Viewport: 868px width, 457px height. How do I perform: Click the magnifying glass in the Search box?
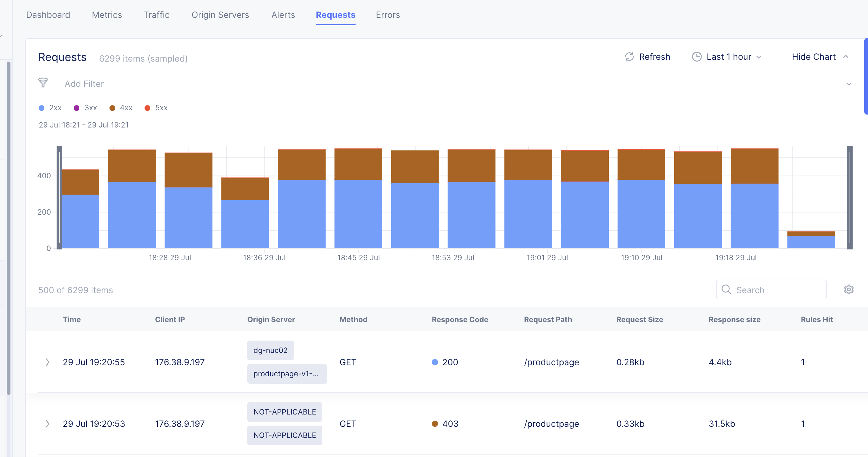[727, 290]
